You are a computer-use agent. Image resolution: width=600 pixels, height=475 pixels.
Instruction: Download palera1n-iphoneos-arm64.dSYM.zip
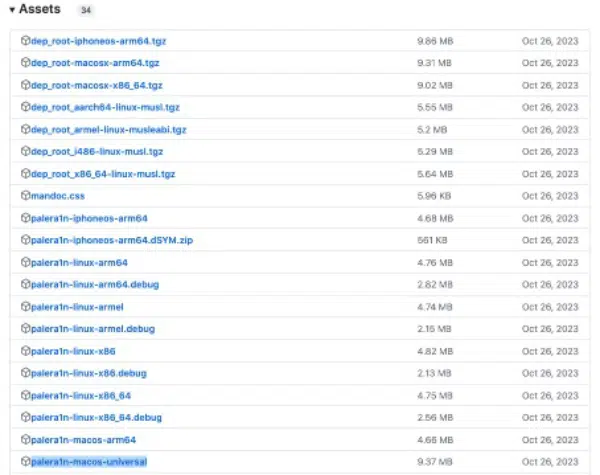pos(103,240)
